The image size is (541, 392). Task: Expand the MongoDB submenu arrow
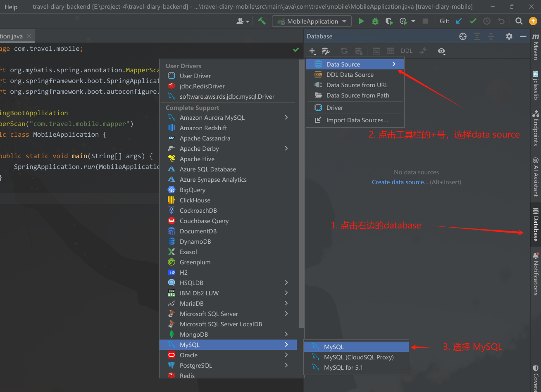[x=286, y=334]
